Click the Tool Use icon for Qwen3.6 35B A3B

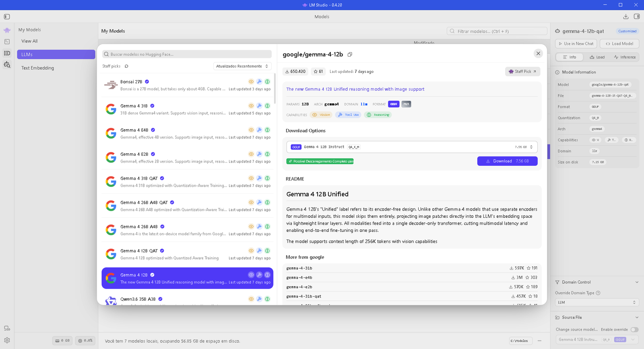tap(259, 299)
